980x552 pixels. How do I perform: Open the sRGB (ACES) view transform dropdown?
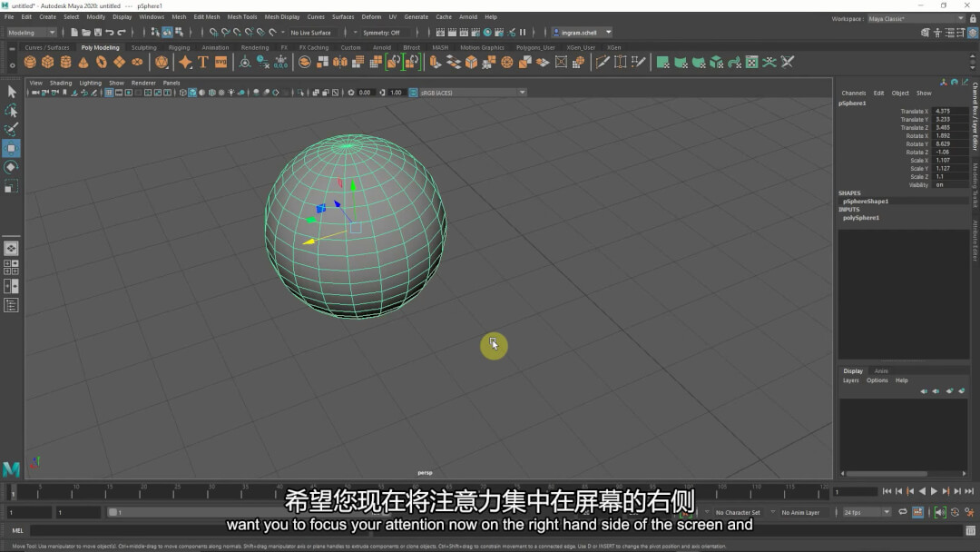(473, 93)
